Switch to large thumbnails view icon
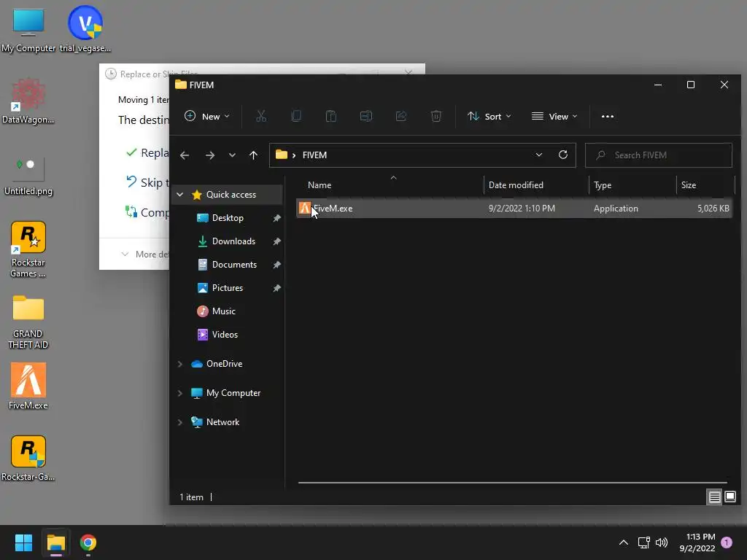This screenshot has height=560, width=747. click(x=729, y=497)
